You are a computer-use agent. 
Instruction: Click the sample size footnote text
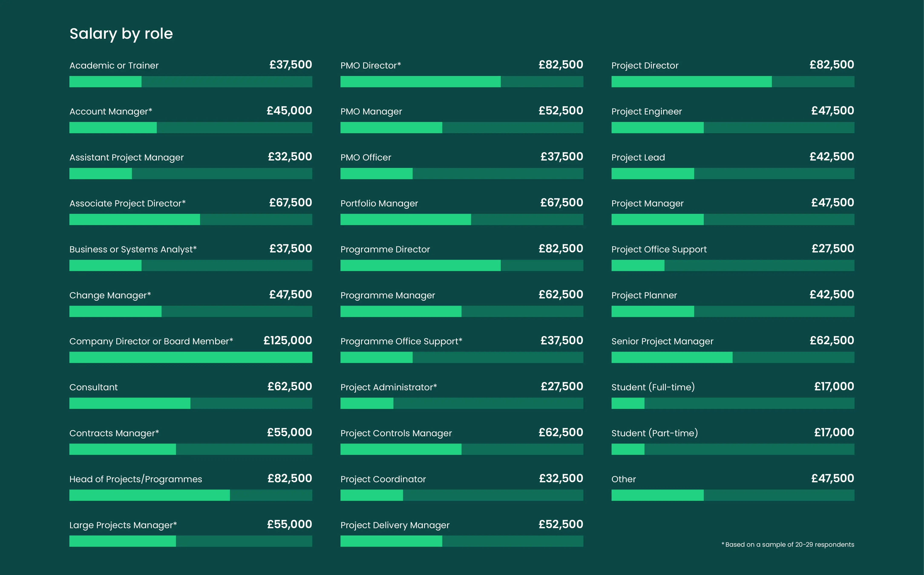[x=787, y=545]
